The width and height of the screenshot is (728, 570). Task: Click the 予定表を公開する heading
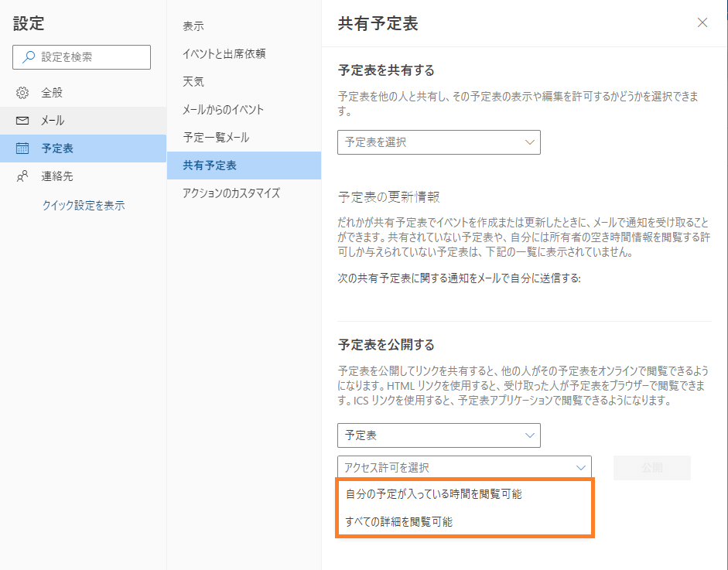tap(386, 345)
